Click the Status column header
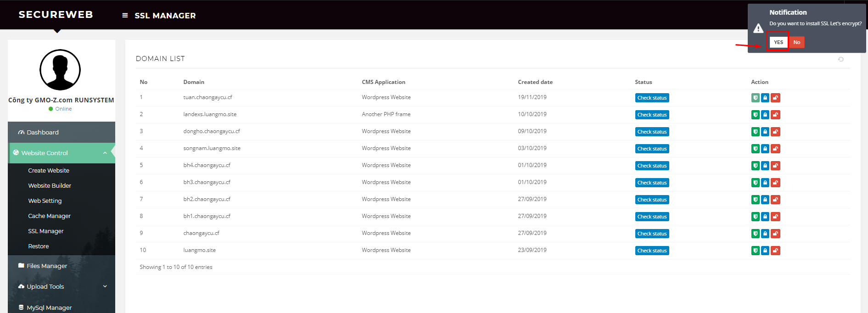 [x=643, y=82]
